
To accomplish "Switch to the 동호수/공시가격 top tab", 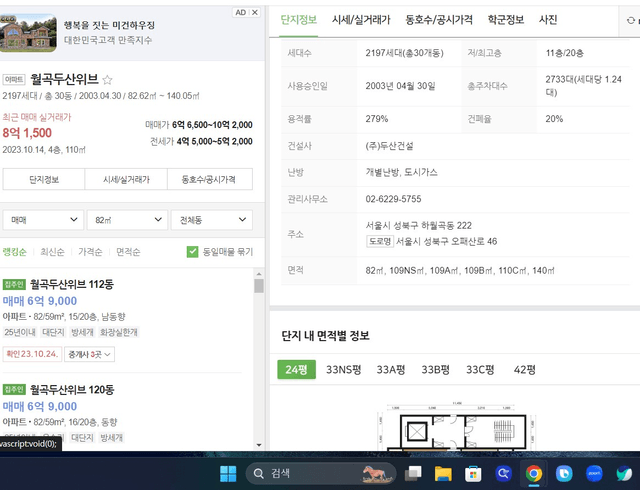I will 439,20.
